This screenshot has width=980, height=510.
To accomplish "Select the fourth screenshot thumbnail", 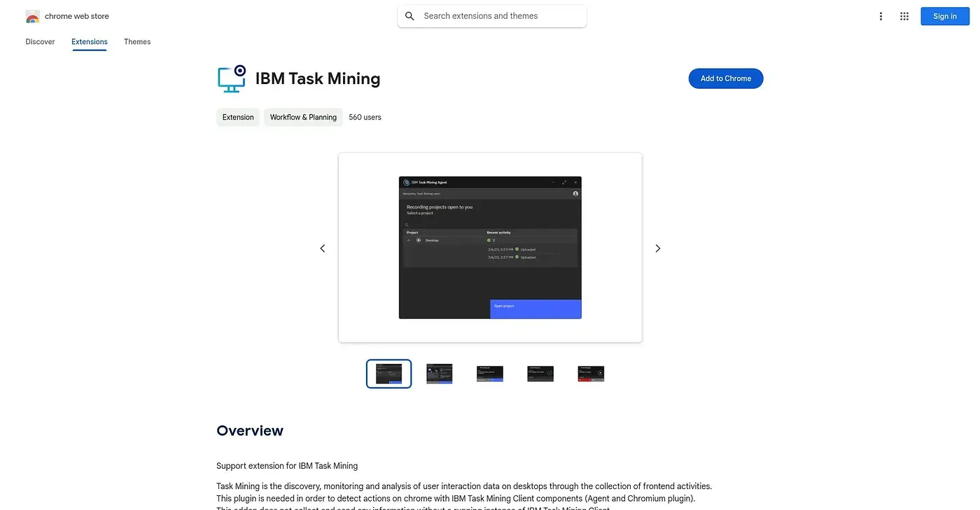I will coord(540,374).
